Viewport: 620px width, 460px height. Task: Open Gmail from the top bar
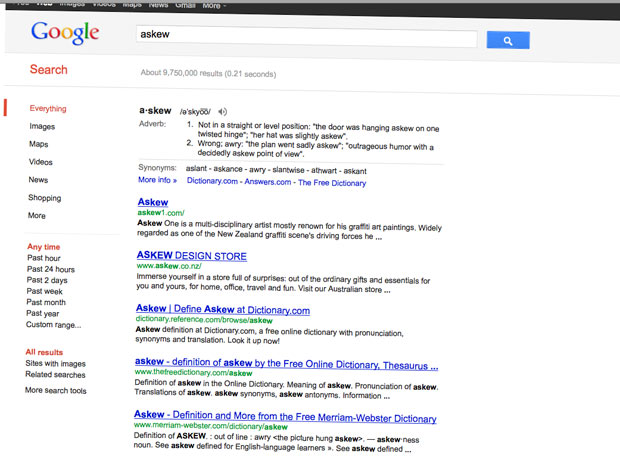point(185,5)
